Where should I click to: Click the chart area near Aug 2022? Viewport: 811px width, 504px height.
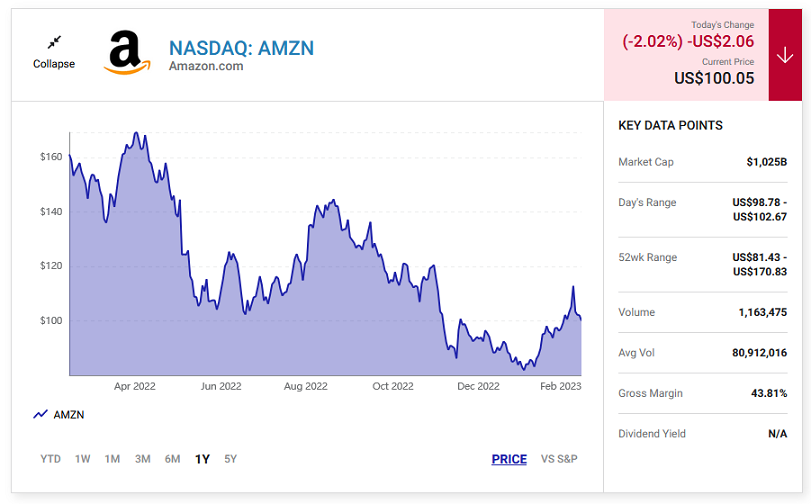click(x=306, y=300)
